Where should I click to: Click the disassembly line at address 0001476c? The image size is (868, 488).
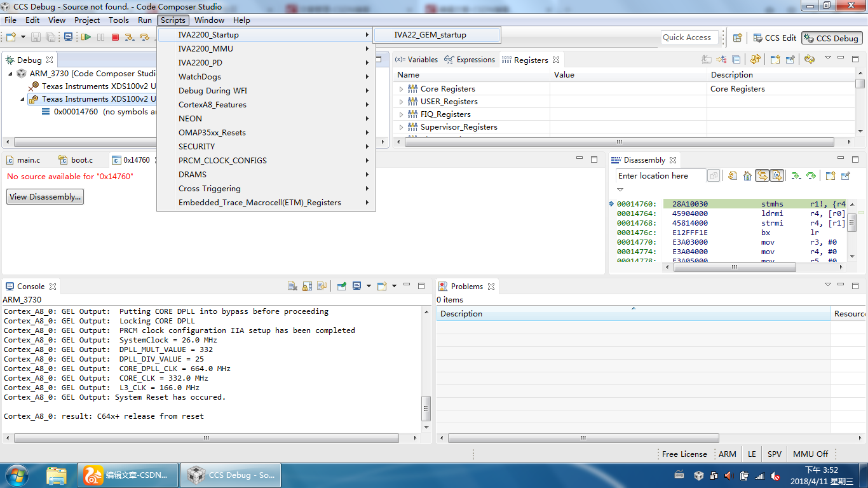731,233
